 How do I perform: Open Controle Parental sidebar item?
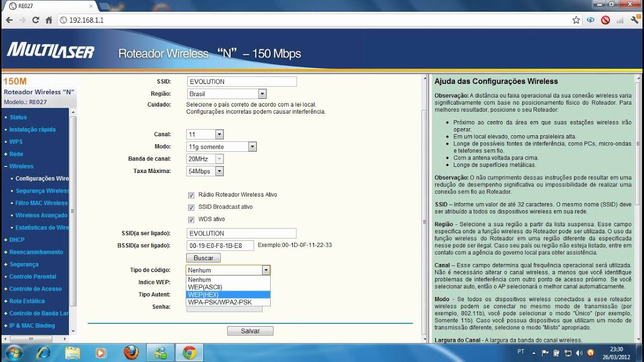[33, 277]
